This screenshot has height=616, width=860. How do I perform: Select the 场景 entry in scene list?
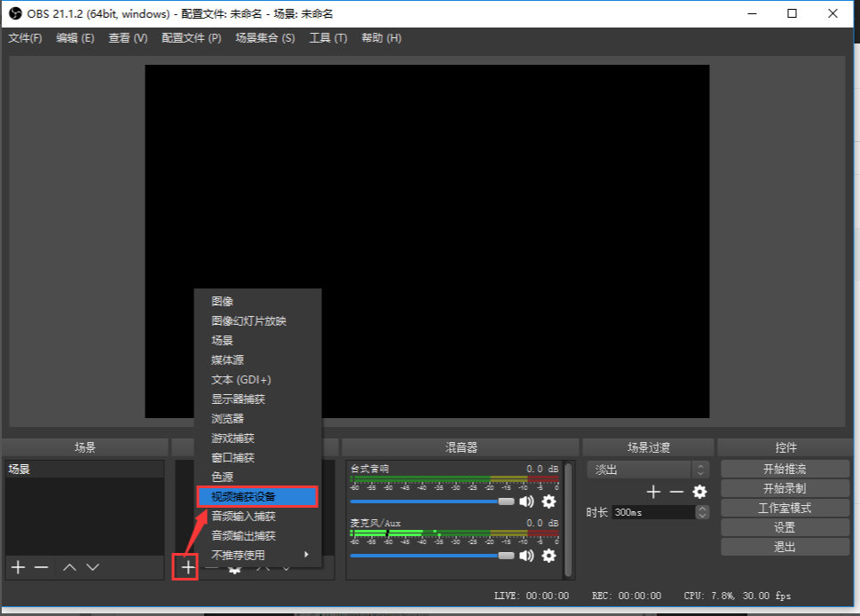84,469
